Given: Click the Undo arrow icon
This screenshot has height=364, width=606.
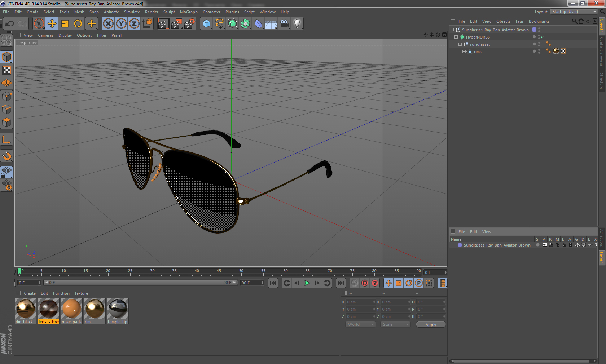Looking at the screenshot, I should [x=10, y=24].
